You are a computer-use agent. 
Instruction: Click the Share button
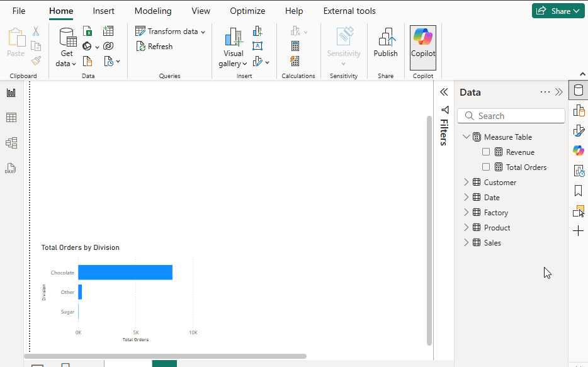click(558, 11)
